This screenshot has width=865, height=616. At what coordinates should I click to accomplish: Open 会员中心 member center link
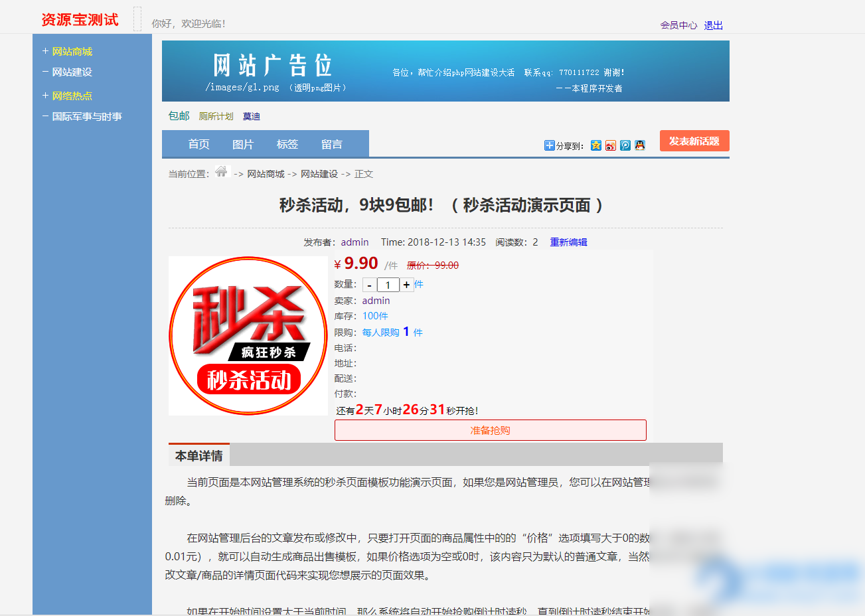tap(678, 25)
